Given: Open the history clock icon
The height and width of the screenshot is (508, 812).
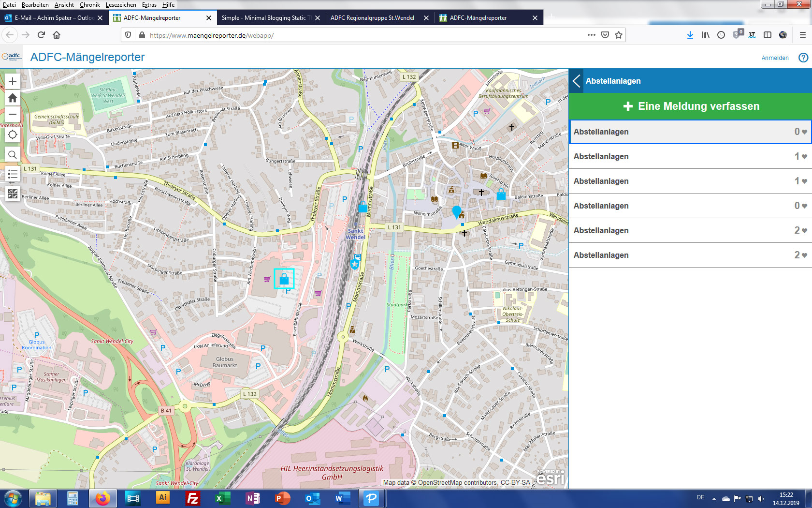Looking at the screenshot, I should pyautogui.click(x=721, y=35).
